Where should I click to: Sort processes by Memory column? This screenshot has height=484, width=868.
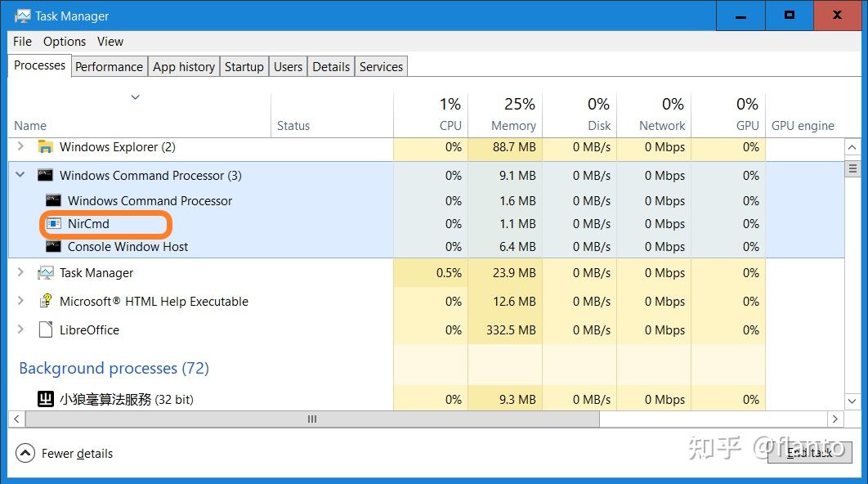pyautogui.click(x=505, y=114)
